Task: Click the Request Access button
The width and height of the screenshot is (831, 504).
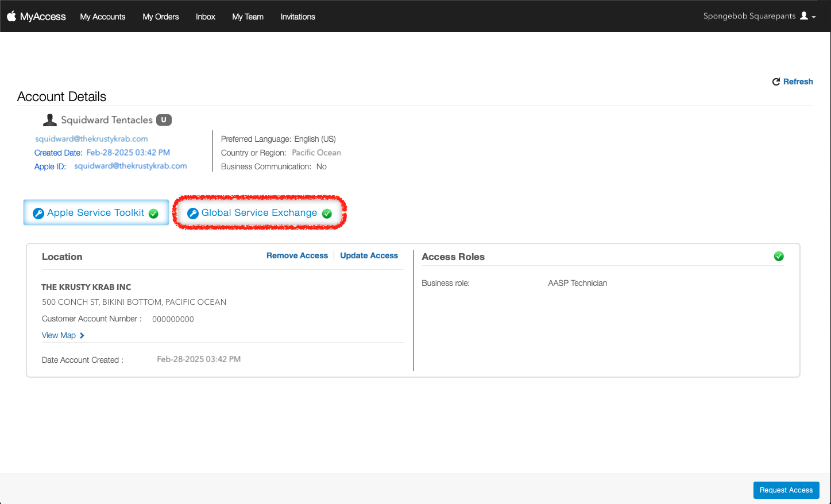Action: [786, 490]
